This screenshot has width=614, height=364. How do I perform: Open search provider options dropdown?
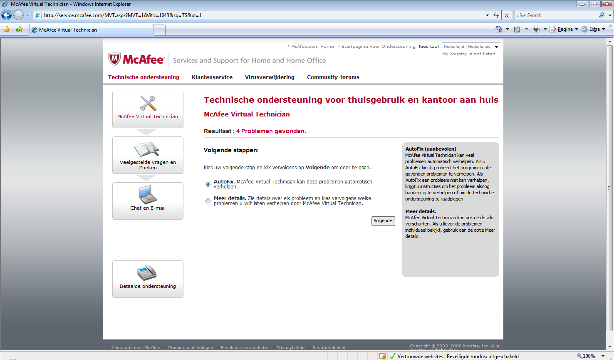pos(610,15)
